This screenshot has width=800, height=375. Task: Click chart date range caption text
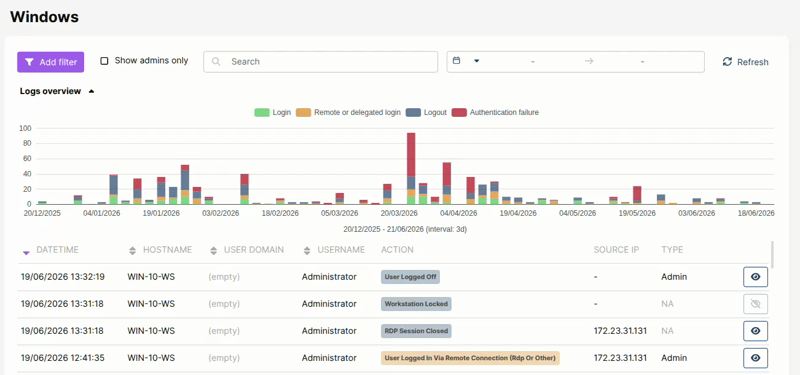click(x=405, y=230)
